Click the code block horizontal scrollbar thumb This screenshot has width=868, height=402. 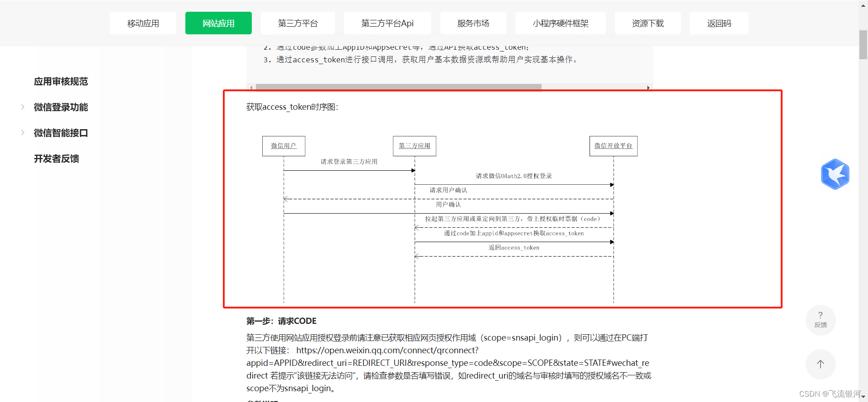pyautogui.click(x=399, y=87)
